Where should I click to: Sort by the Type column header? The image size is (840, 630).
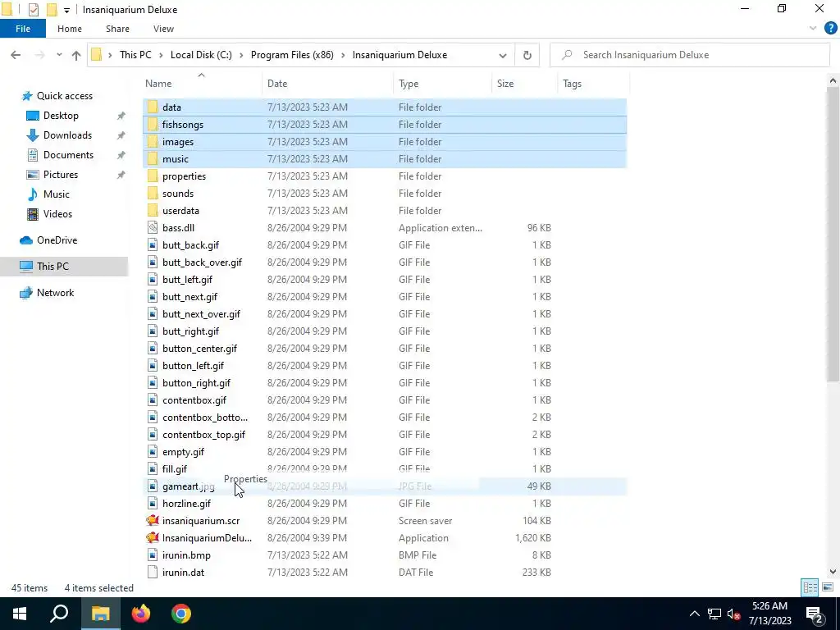pos(442,84)
